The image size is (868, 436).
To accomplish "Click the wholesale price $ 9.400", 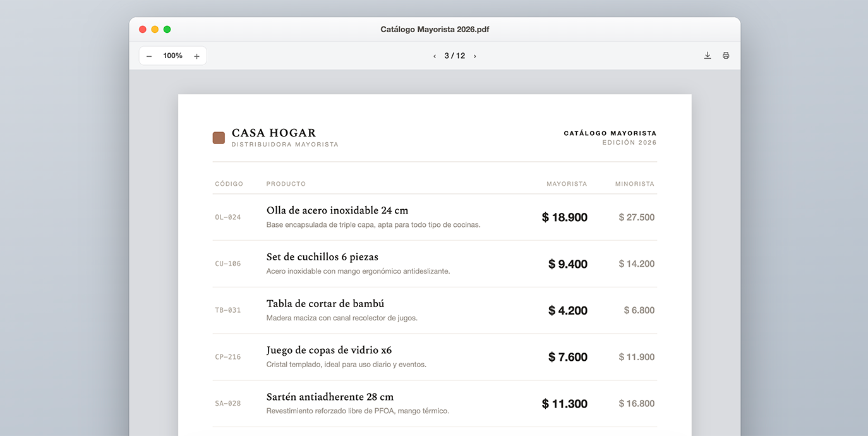I will tap(568, 264).
